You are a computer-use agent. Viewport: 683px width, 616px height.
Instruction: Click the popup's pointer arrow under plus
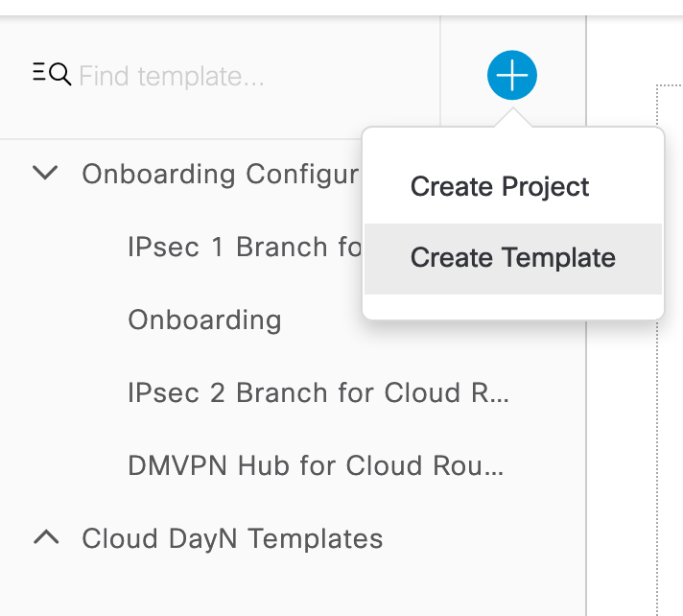point(512,118)
